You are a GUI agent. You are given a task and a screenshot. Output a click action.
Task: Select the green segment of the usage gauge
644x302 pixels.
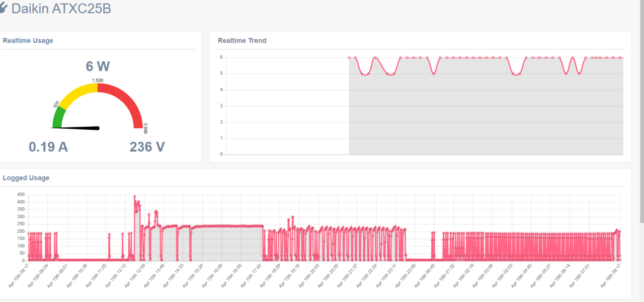point(58,117)
